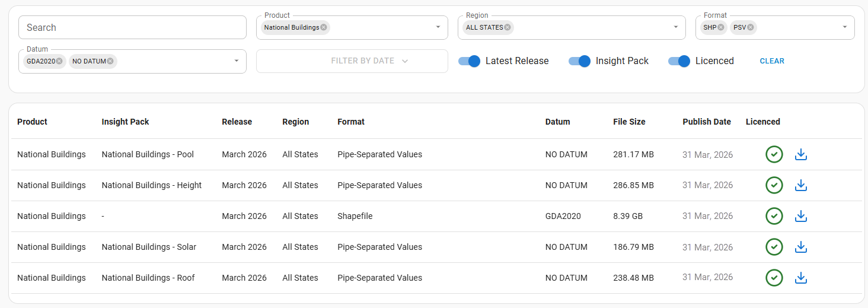Remove the PSV format chip
The image size is (868, 308).
click(x=751, y=27)
